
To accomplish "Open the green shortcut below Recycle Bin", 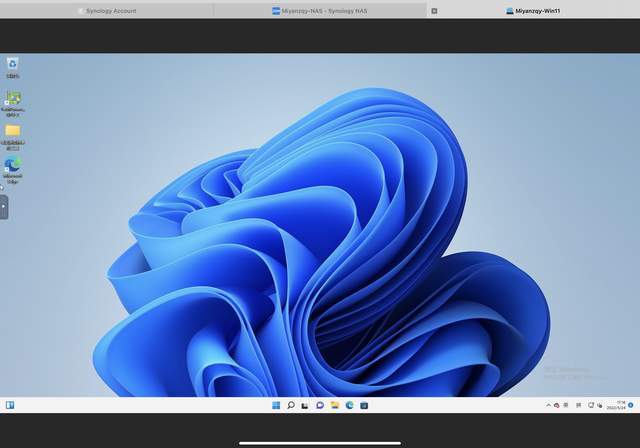I will coord(12,99).
